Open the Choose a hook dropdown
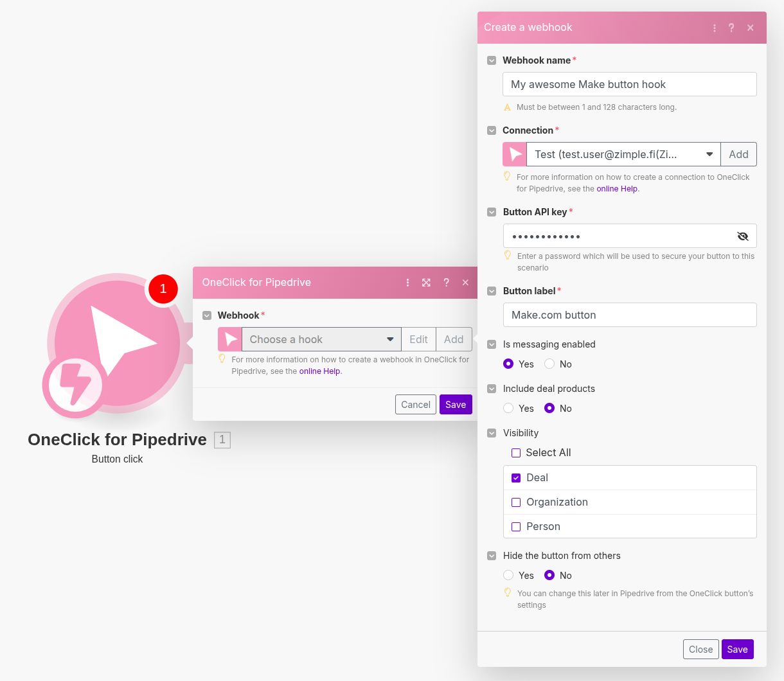784x681 pixels. click(321, 339)
